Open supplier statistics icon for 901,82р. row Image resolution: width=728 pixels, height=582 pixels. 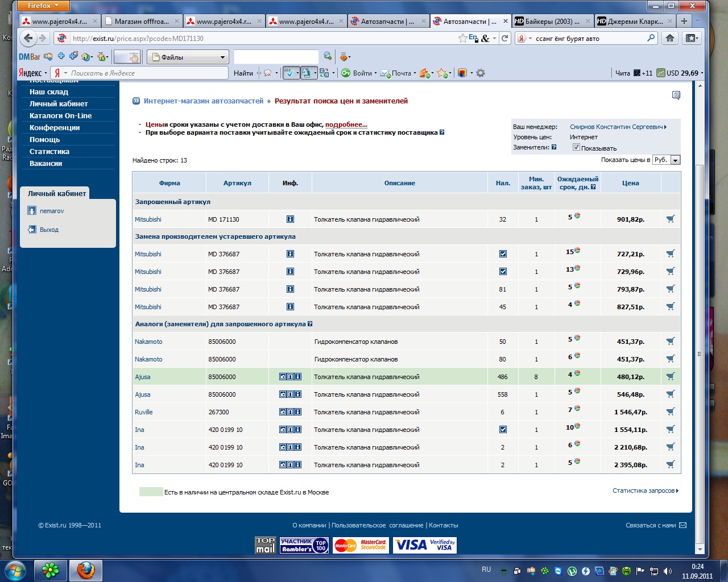pos(577,216)
